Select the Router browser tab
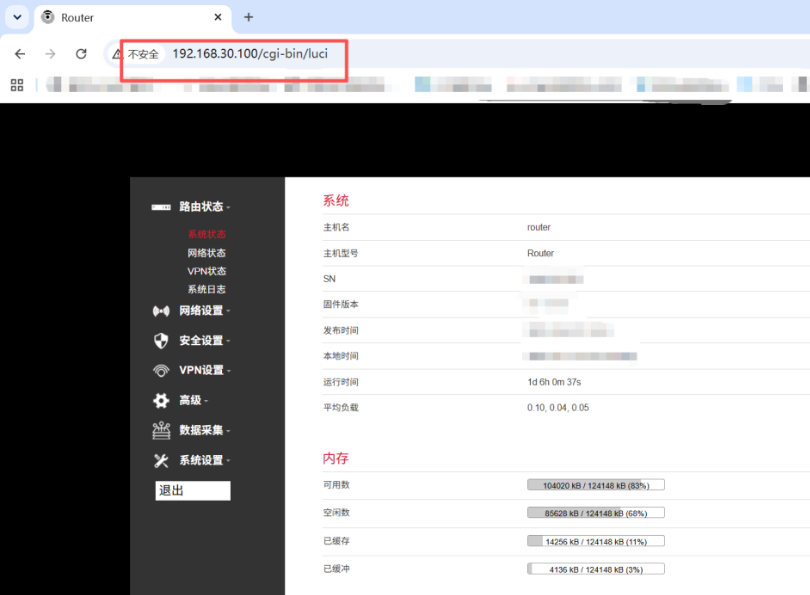This screenshot has height=595, width=810. click(133, 18)
